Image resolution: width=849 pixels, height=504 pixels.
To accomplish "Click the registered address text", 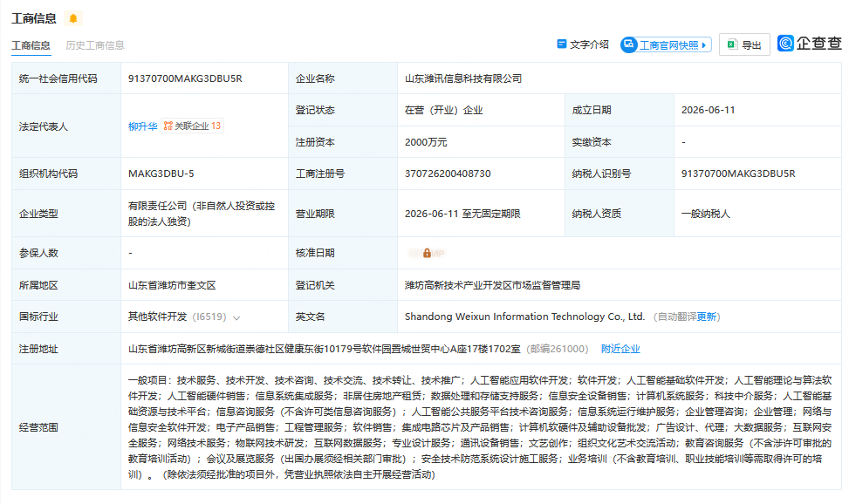I will [x=324, y=349].
